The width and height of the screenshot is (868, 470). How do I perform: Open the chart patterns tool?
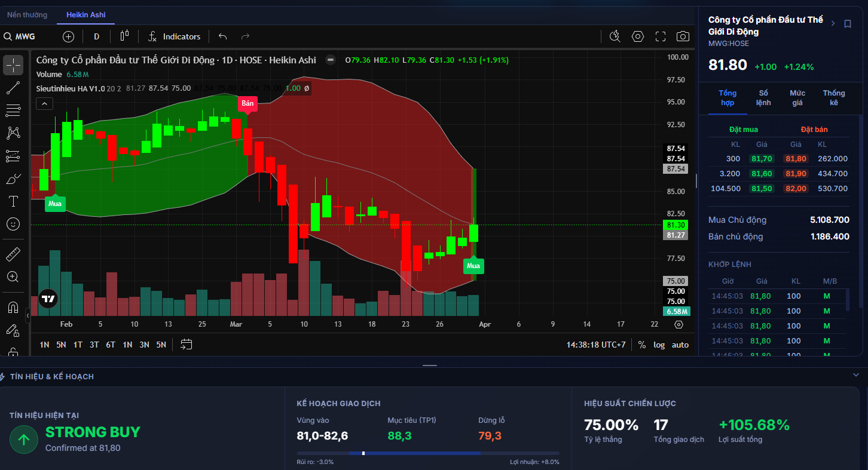pos(13,133)
